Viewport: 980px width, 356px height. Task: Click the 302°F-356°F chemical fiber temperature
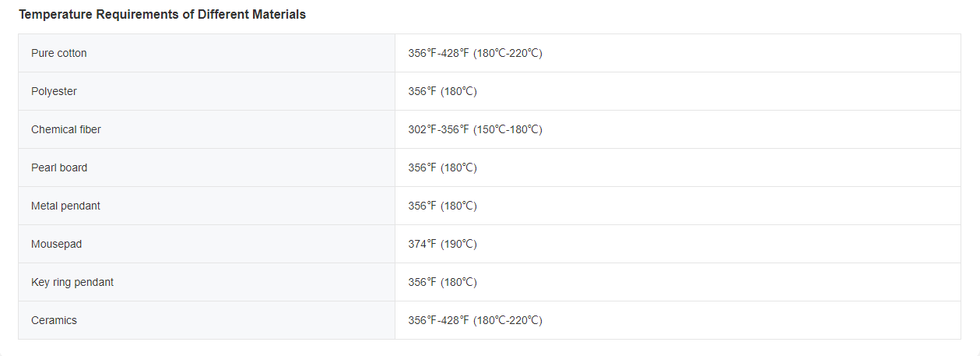point(475,129)
